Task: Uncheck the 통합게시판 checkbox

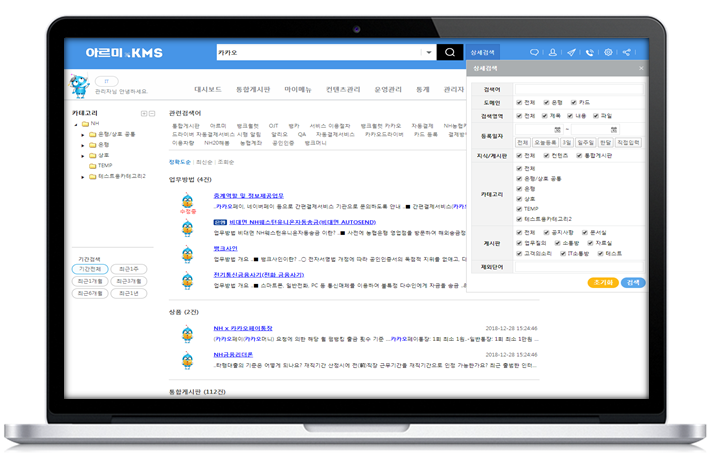Action: (579, 155)
